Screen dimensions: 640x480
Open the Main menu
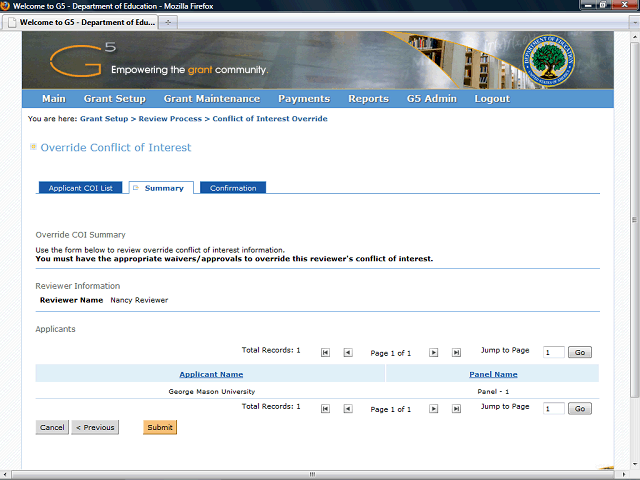click(x=54, y=99)
